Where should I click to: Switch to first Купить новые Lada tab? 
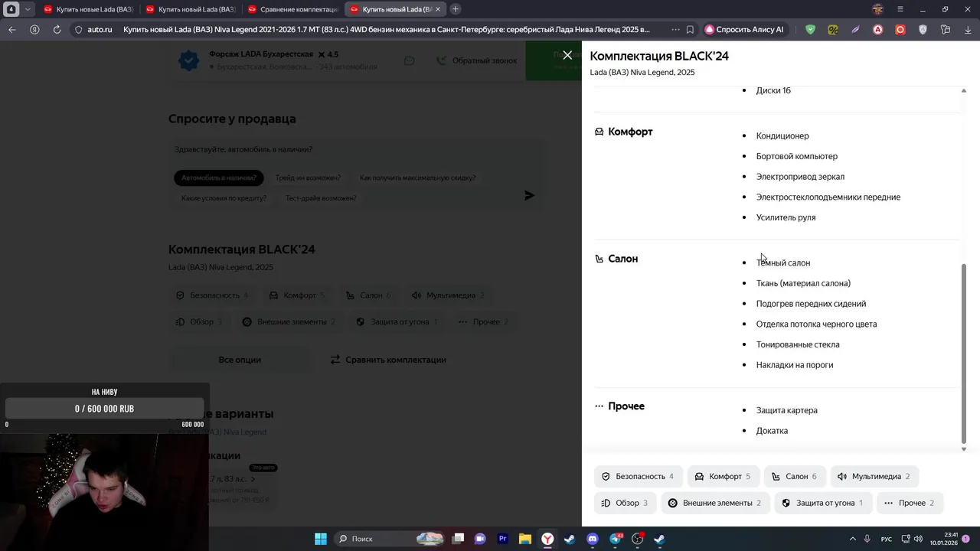tap(89, 9)
